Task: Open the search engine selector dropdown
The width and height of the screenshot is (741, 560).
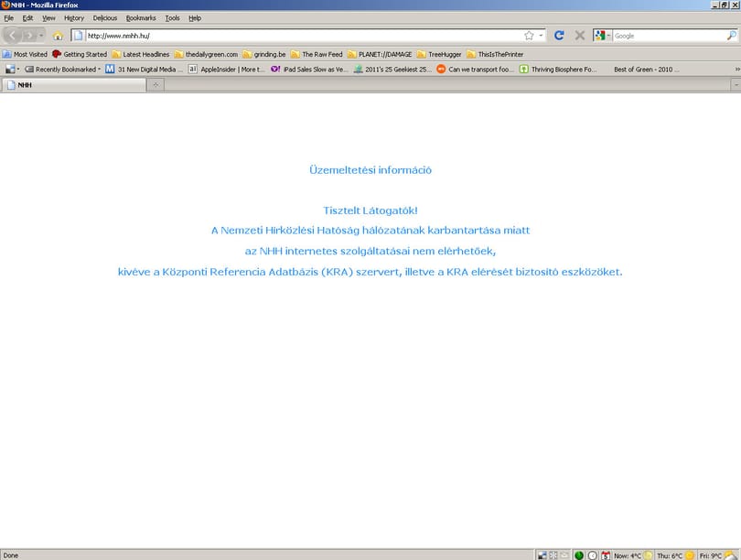Action: pyautogui.click(x=602, y=36)
